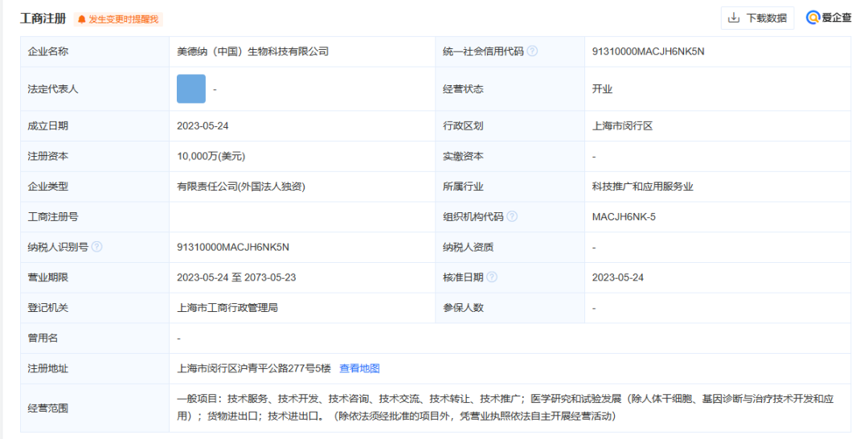This screenshot has height=439, width=868.
Task: Click the legal representative avatar
Action: click(191, 89)
